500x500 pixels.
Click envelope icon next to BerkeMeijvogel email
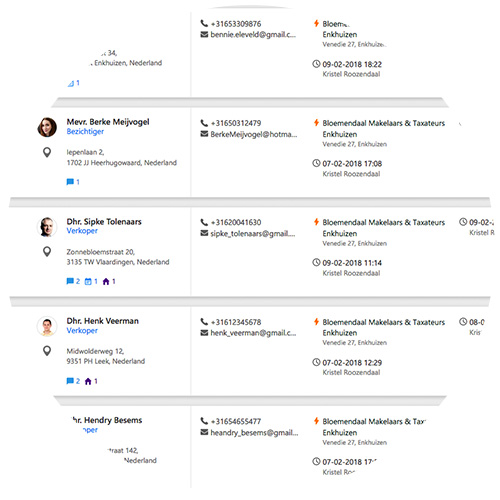tap(204, 134)
